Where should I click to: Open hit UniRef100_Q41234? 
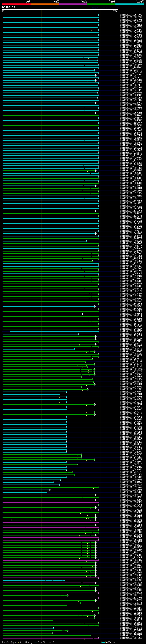131,402
